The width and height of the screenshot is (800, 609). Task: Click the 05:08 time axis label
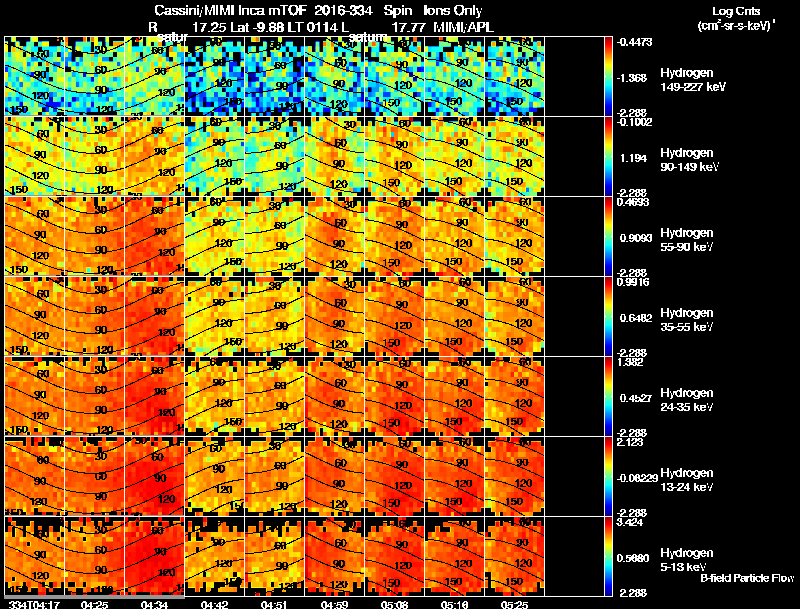pyautogui.click(x=394, y=604)
